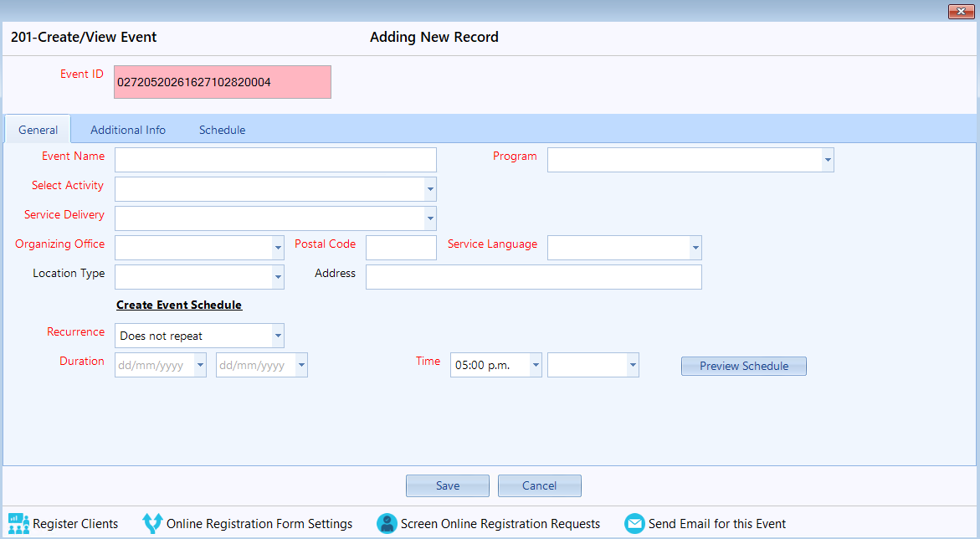Open the start Time dropdown arrow at 05:00 p.m.
The height and width of the screenshot is (539, 980).
point(536,365)
